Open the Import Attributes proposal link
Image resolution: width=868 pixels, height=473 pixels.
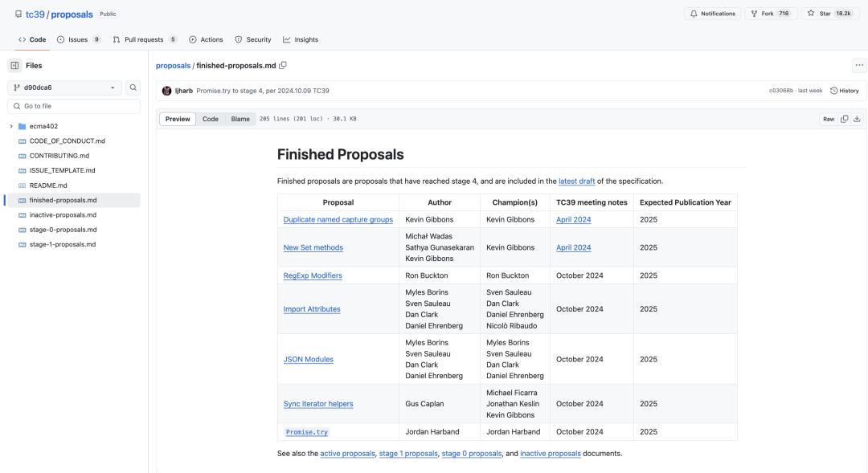point(312,309)
